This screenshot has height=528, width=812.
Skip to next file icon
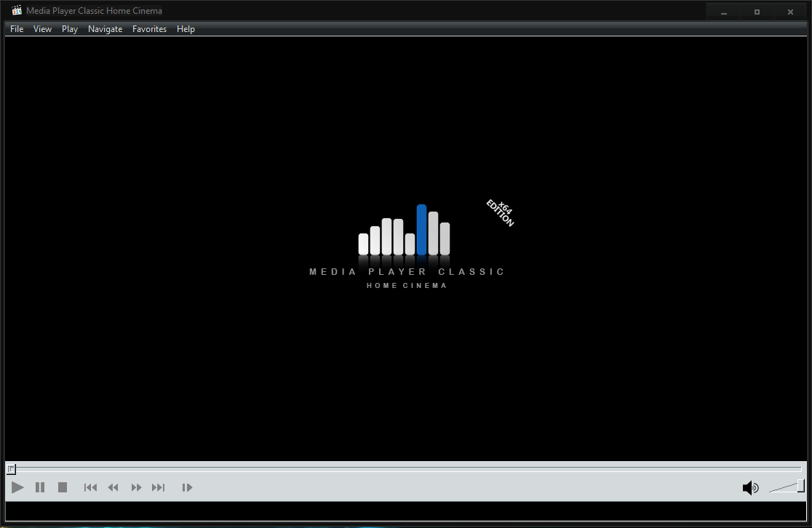click(159, 487)
